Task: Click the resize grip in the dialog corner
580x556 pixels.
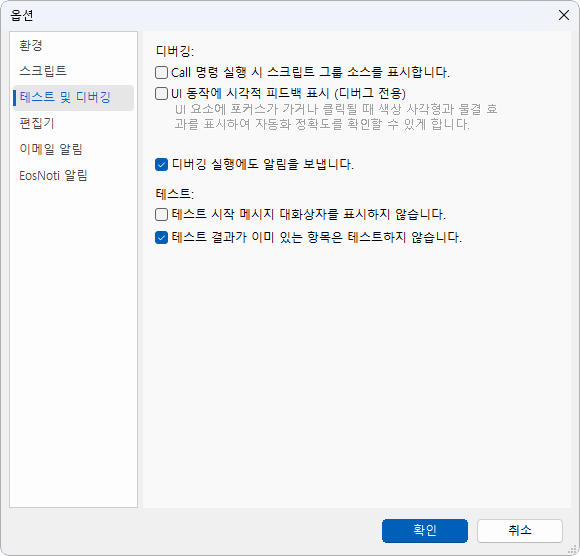Action: coord(573,550)
